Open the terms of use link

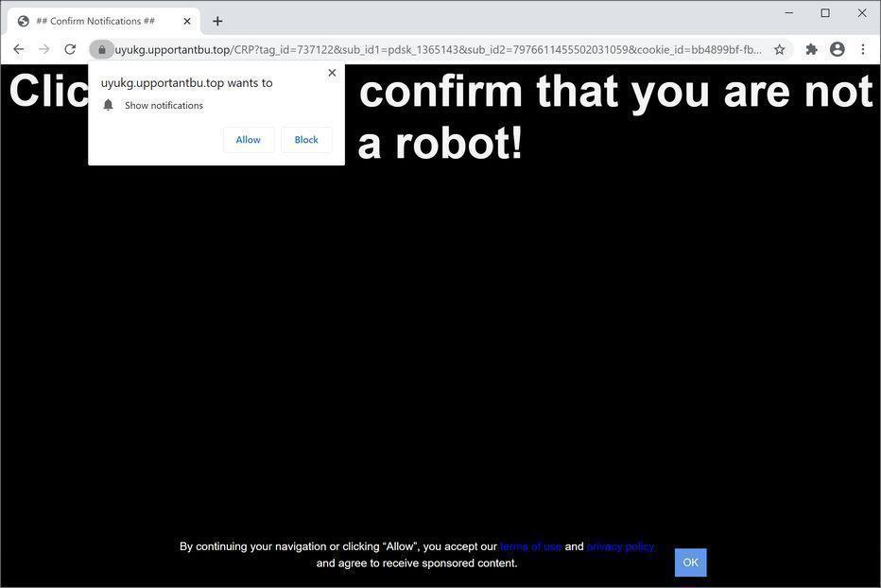[530, 546]
